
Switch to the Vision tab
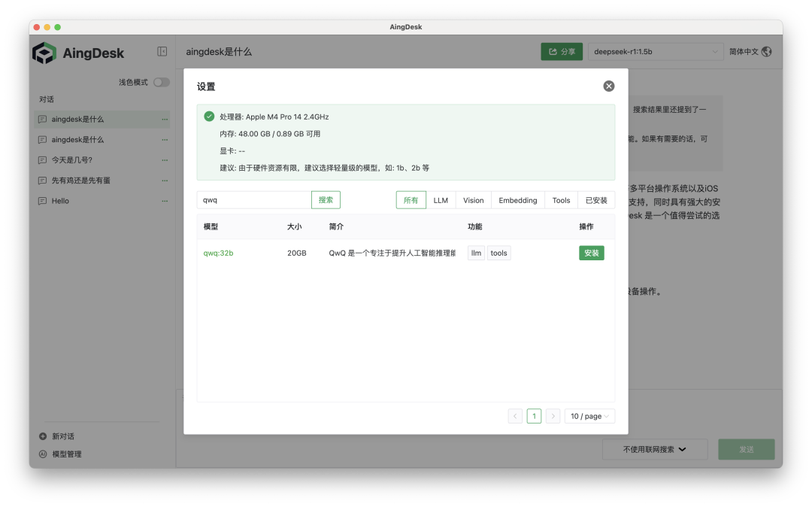[473, 199]
